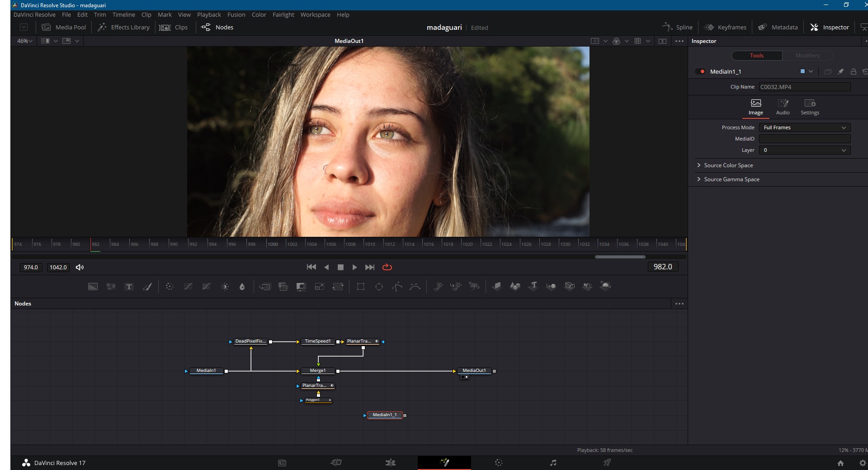The width and height of the screenshot is (868, 470).
Task: Add a BSpline mask tool
Action: pos(415,287)
